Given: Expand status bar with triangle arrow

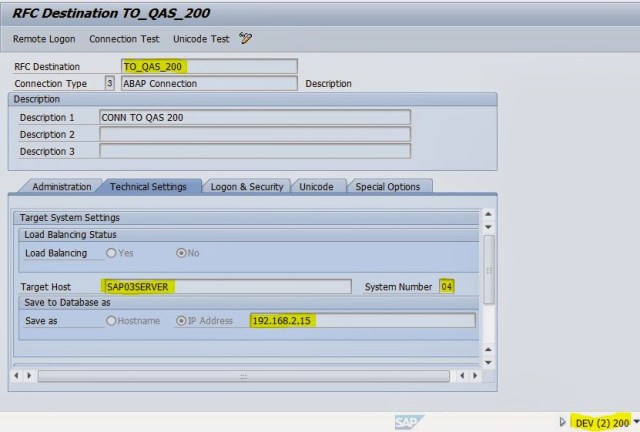Looking at the screenshot, I should point(562,422).
